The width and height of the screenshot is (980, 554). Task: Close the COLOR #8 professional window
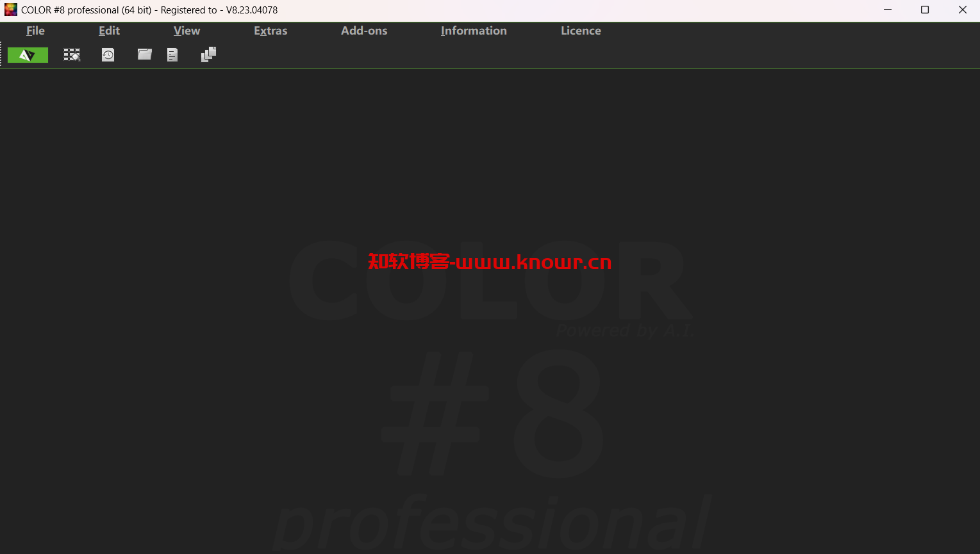(962, 10)
